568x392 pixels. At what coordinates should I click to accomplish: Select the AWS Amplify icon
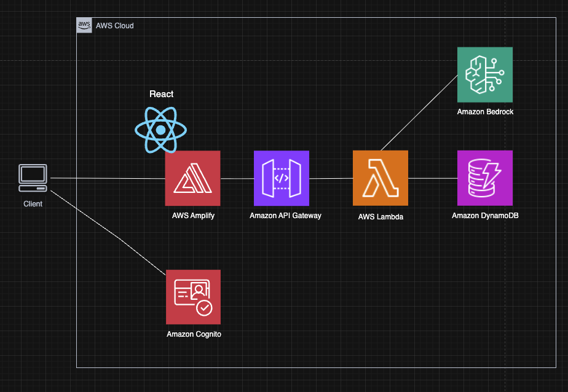coord(193,178)
